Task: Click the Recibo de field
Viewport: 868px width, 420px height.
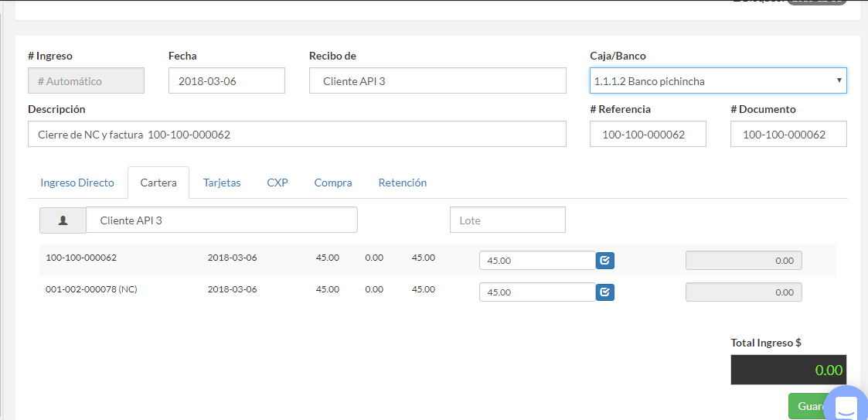Action: 438,81
